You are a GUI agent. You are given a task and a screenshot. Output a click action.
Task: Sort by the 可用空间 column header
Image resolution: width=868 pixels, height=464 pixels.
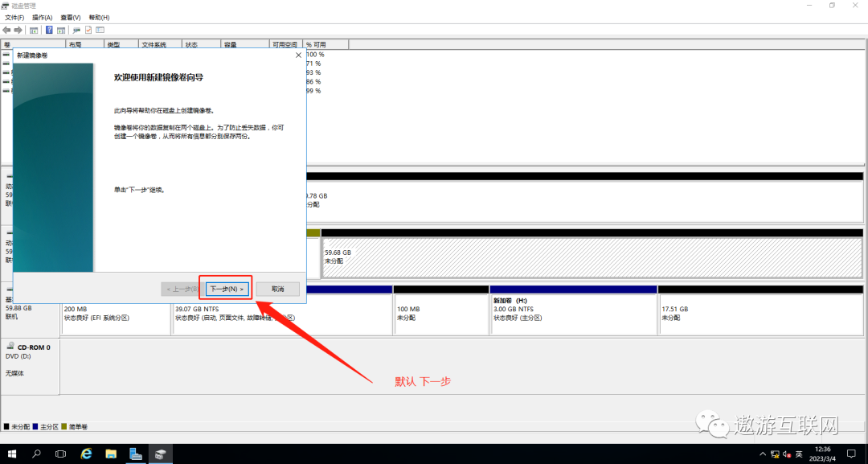pos(286,44)
